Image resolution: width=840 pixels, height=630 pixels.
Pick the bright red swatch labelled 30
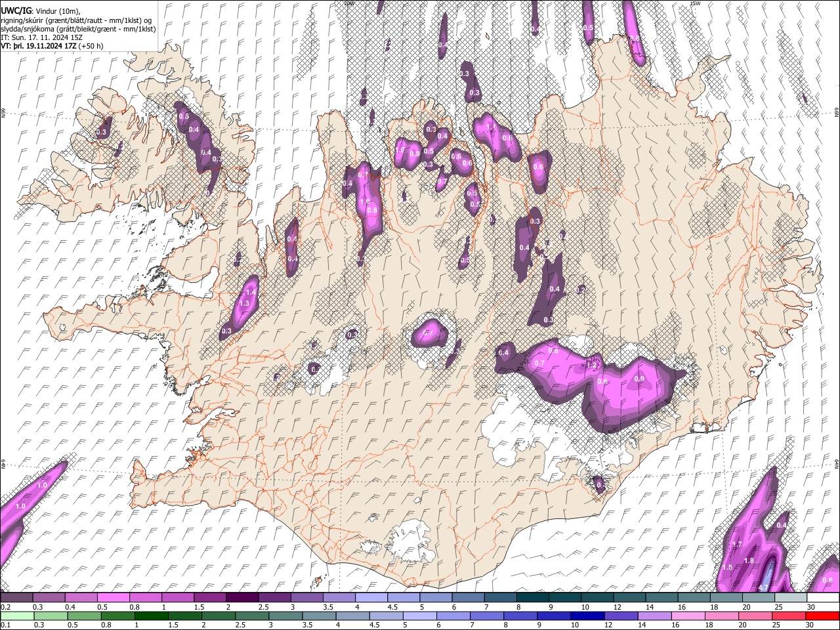click(x=823, y=616)
